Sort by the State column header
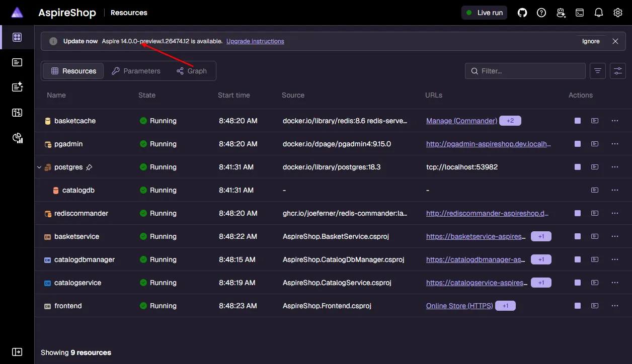This screenshot has width=632, height=364. [x=147, y=95]
